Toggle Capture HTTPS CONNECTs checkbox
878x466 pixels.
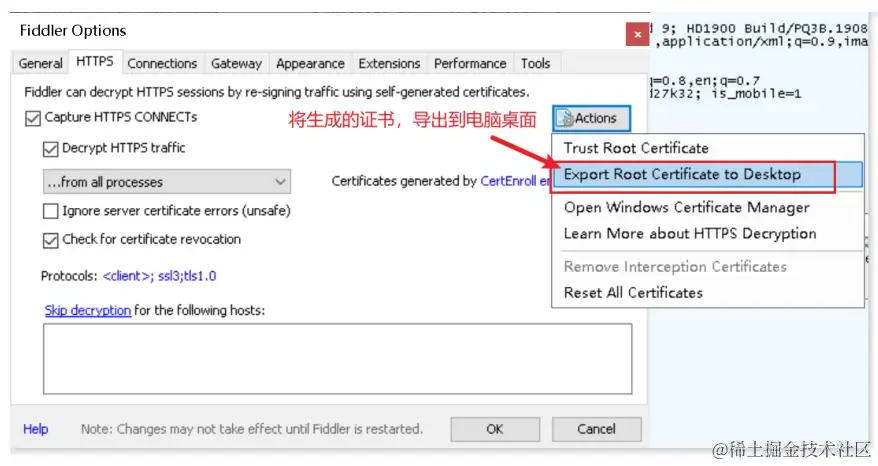[x=33, y=118]
